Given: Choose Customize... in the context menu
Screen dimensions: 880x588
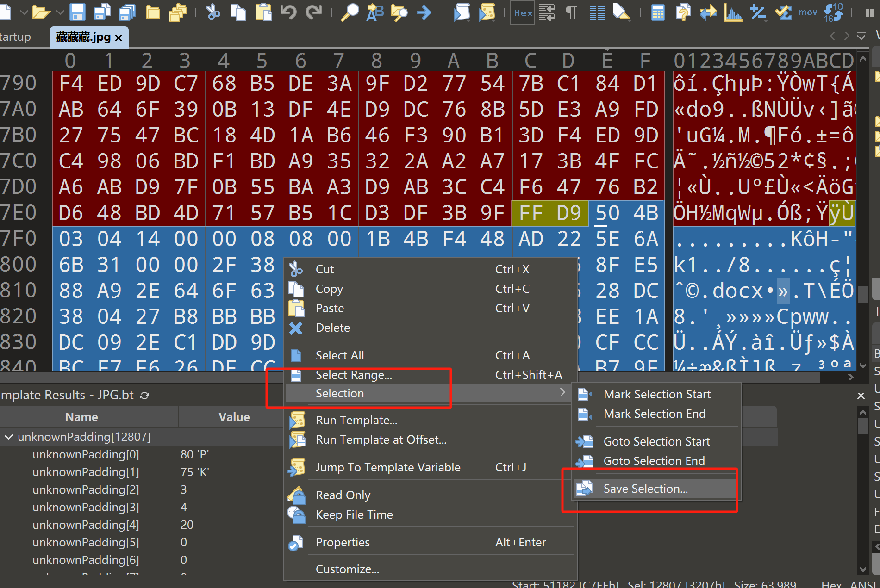Looking at the screenshot, I should pos(431,569).
